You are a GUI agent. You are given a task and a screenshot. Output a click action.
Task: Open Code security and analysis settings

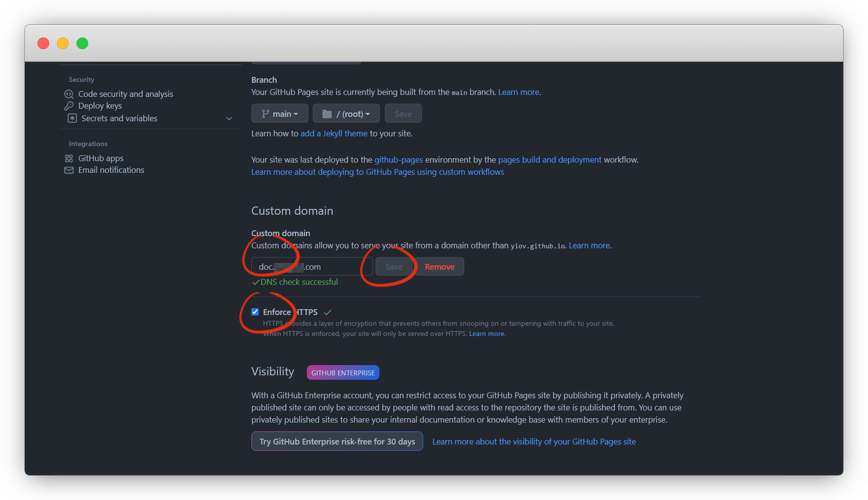click(125, 94)
